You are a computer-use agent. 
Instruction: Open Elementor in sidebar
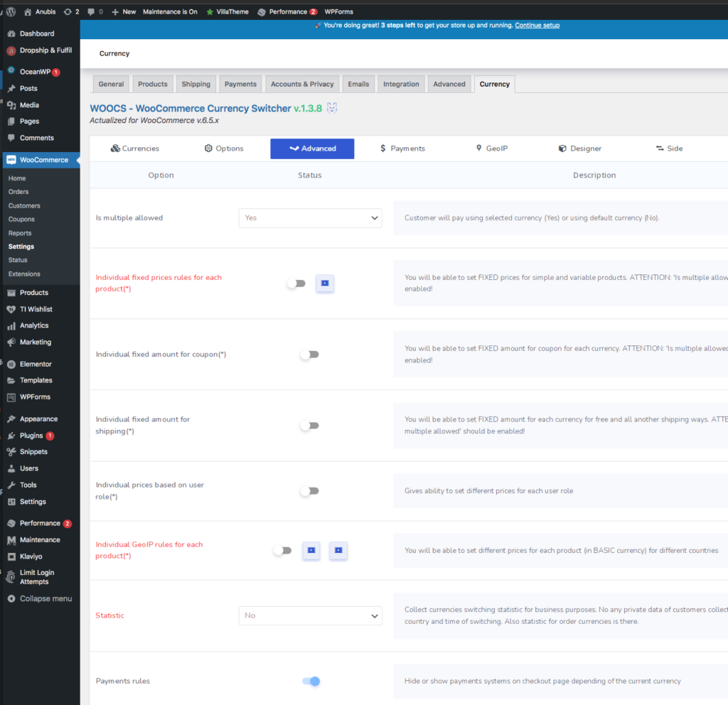coord(36,364)
